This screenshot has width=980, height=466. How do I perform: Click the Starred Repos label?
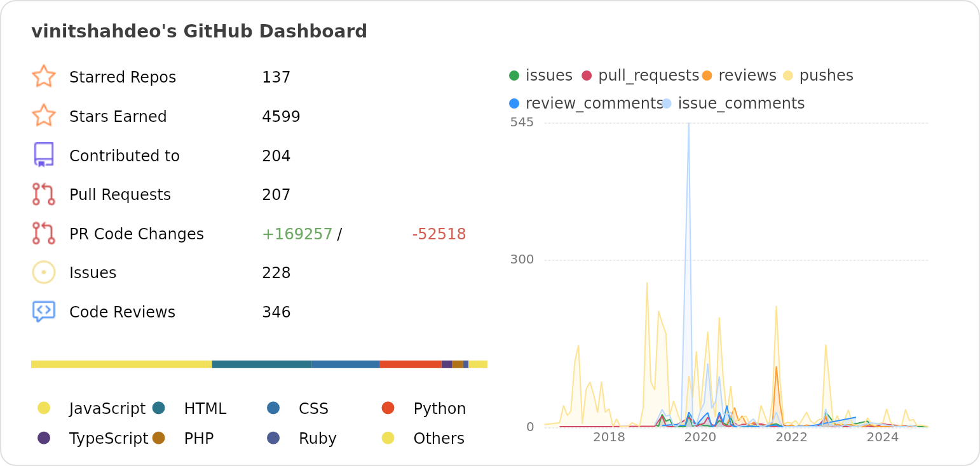(123, 77)
